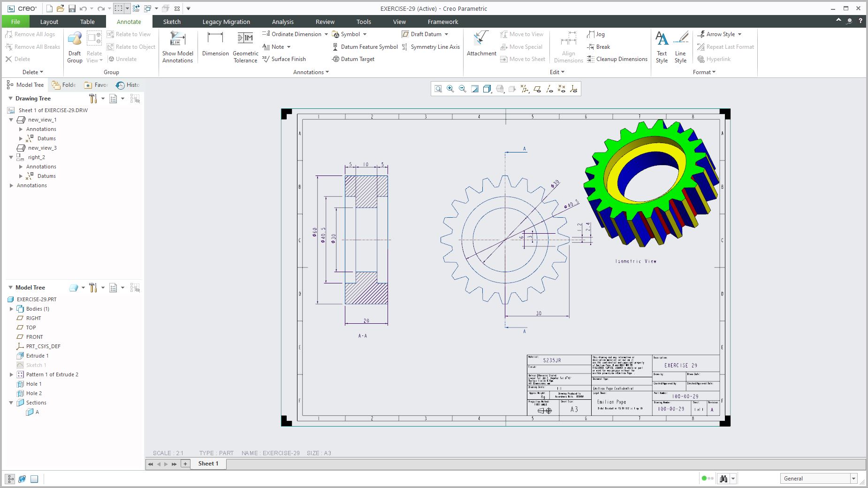The height and width of the screenshot is (488, 868).
Task: Toggle the rectangle selection mode in quick-access toolbar
Action: pyautogui.click(x=119, y=8)
